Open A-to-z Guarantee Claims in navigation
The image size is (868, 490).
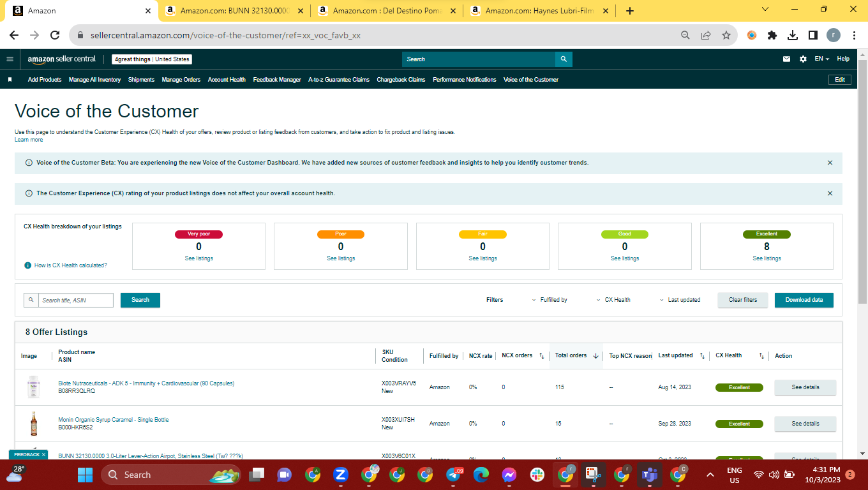click(339, 80)
